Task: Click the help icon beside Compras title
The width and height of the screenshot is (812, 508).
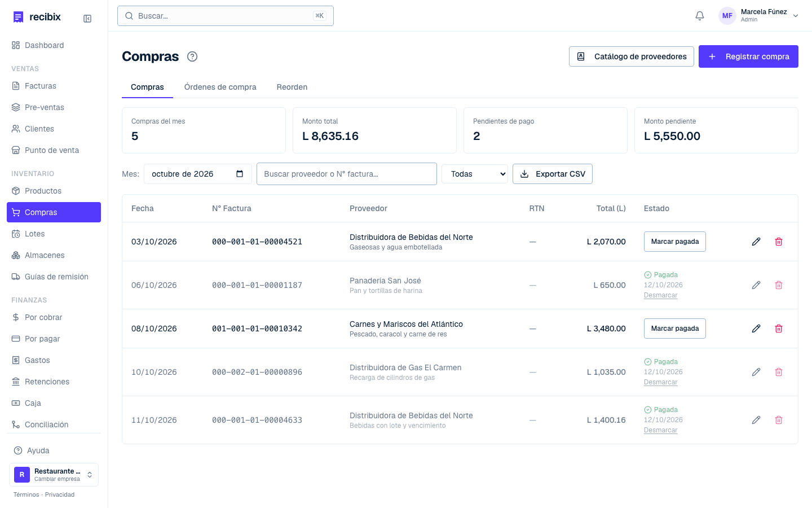Action: (192, 56)
